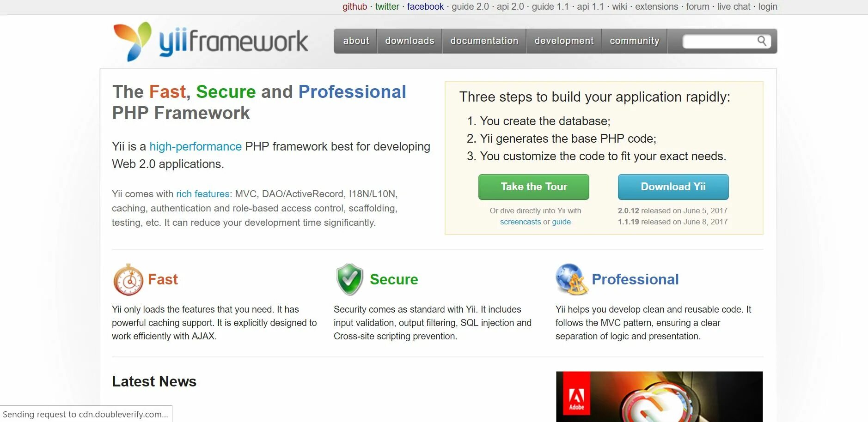868x422 pixels.
Task: Click step 'You create the database;'
Action: pyautogui.click(x=545, y=121)
